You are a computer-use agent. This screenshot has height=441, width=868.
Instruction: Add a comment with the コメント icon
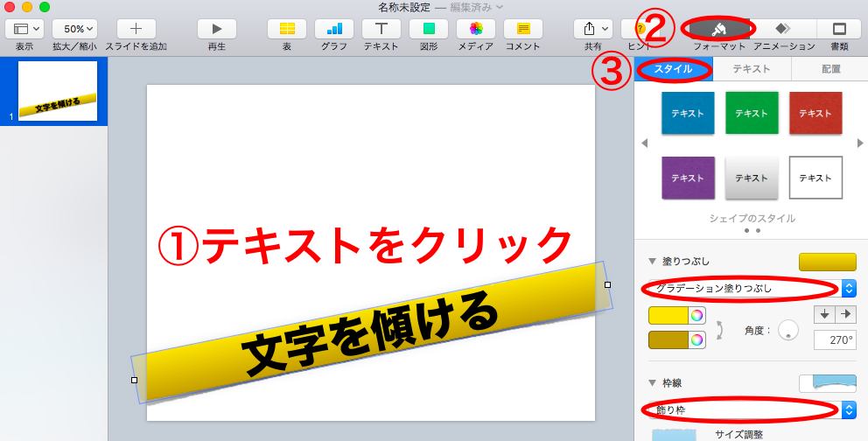(x=523, y=29)
